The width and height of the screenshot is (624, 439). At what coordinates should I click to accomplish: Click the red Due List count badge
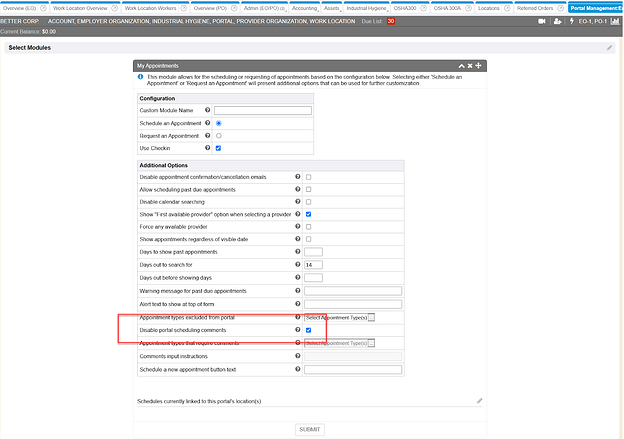click(x=391, y=20)
